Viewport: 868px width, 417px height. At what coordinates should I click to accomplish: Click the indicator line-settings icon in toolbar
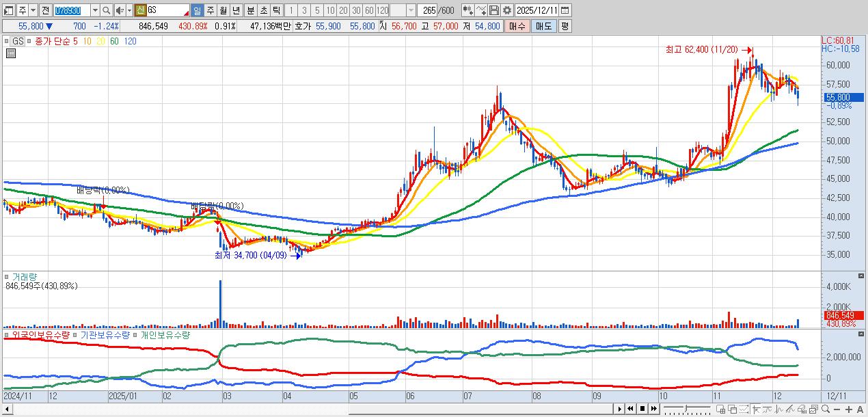[481, 10]
